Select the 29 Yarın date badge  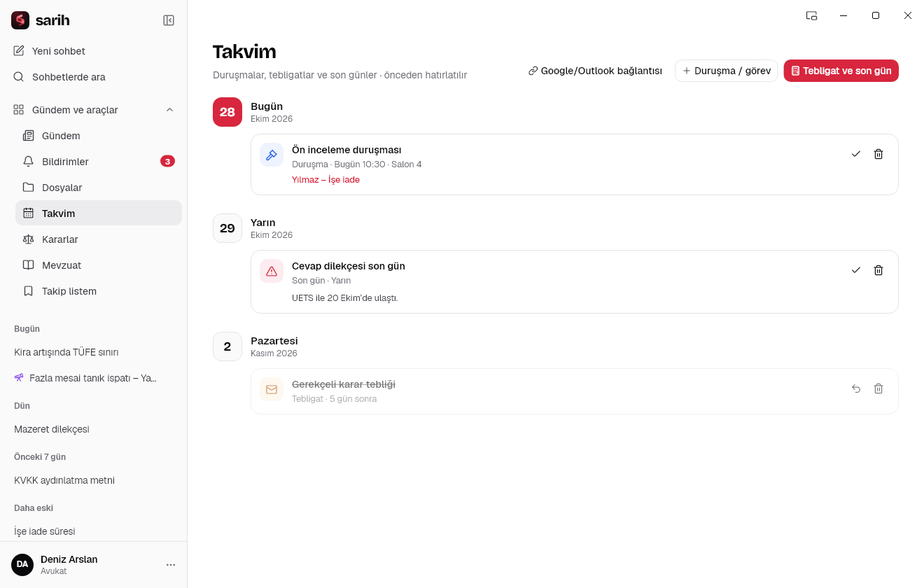[227, 228]
